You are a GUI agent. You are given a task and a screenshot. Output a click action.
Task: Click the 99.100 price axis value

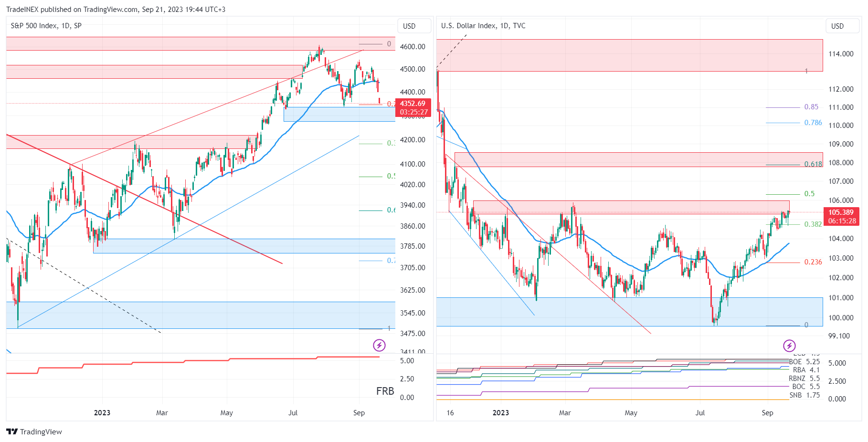pyautogui.click(x=839, y=336)
